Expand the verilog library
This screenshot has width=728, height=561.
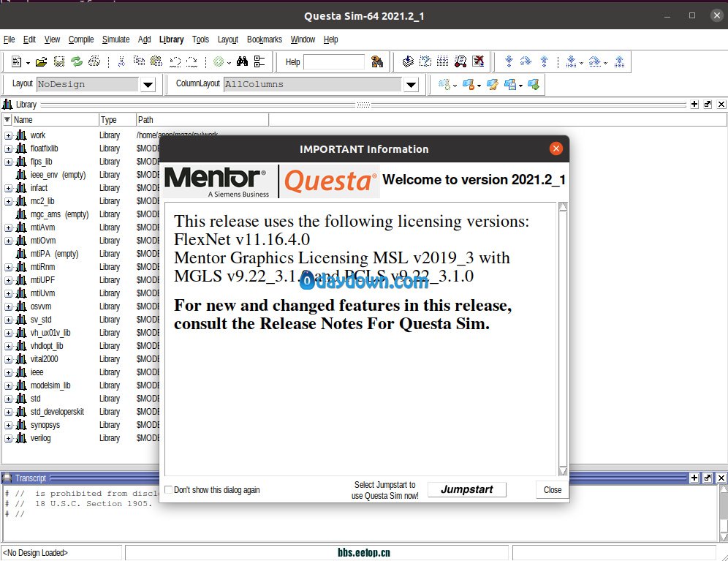tap(8, 439)
